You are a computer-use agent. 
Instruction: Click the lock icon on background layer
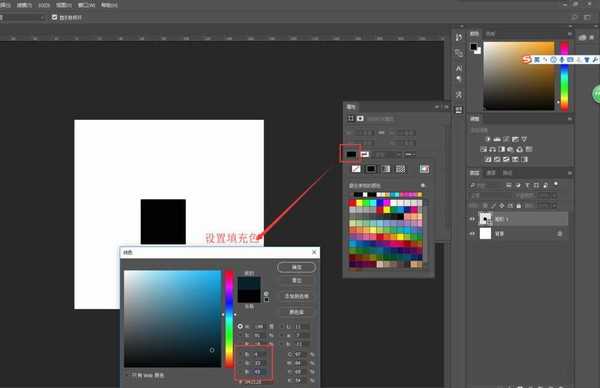(559, 233)
